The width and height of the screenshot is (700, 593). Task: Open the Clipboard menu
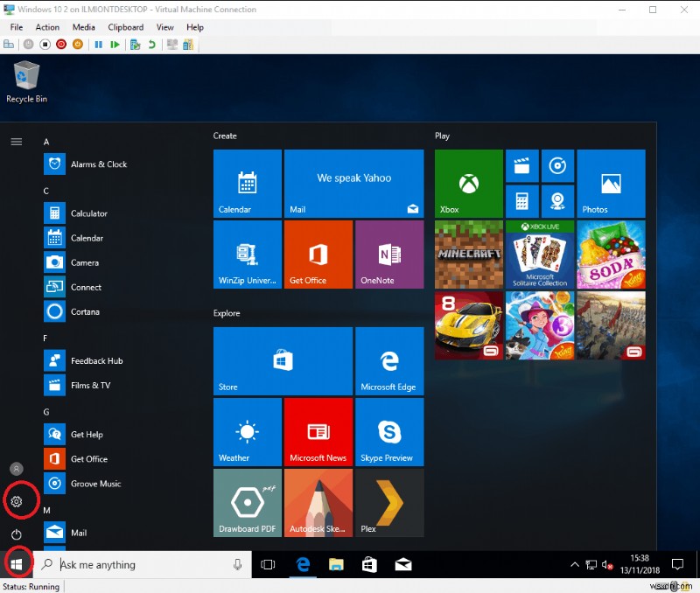pyautogui.click(x=125, y=27)
